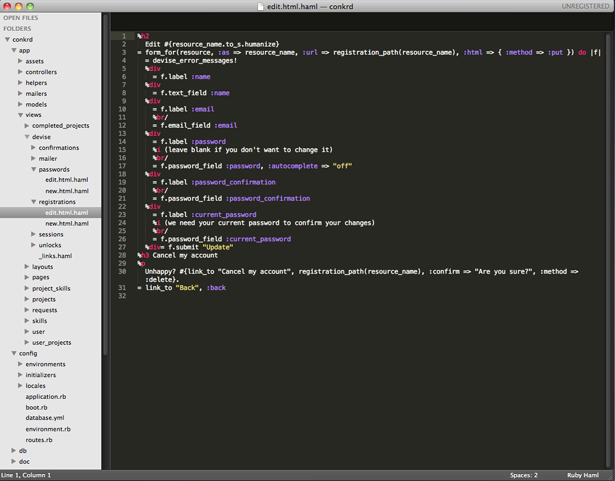Expand the initializers folder
The height and width of the screenshot is (481, 615).
[x=20, y=375]
